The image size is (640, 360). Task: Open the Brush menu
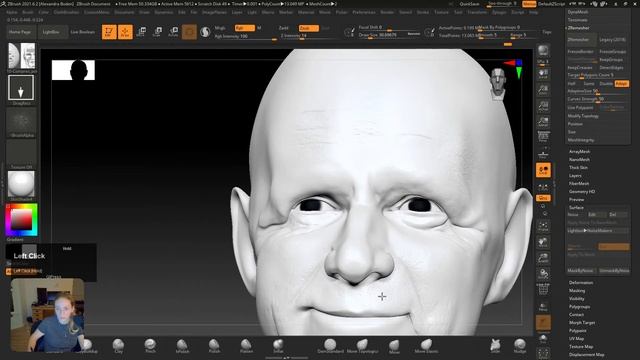(28, 13)
